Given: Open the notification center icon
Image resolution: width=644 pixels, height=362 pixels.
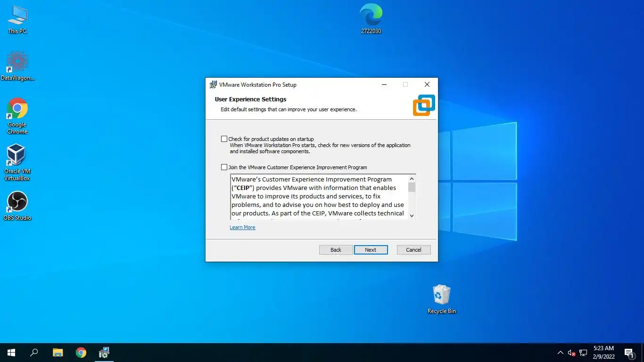Looking at the screenshot, I should [629, 353].
